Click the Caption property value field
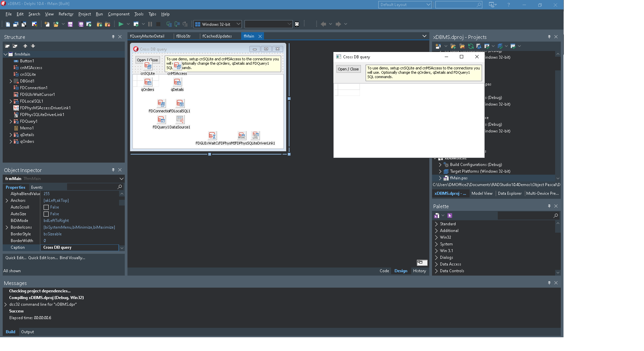The image size is (644, 351). tap(79, 247)
